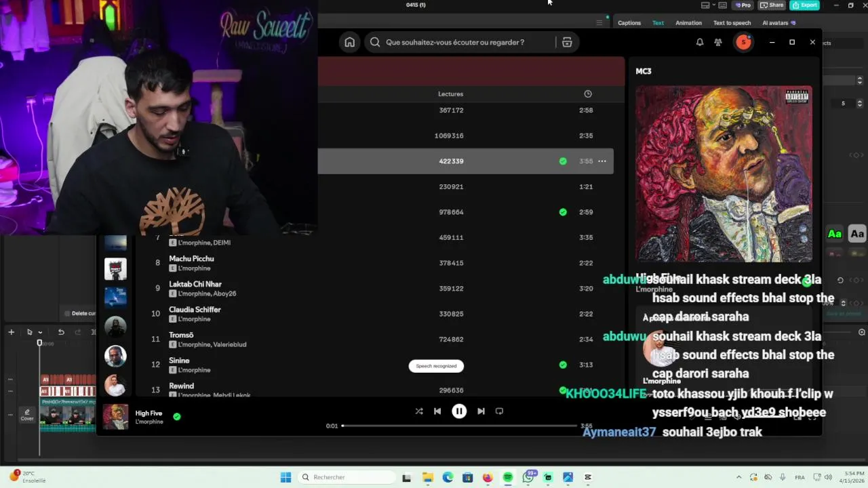This screenshot has height=488, width=868.
Task: Sort tracks by Lectures column
Action: (450, 94)
